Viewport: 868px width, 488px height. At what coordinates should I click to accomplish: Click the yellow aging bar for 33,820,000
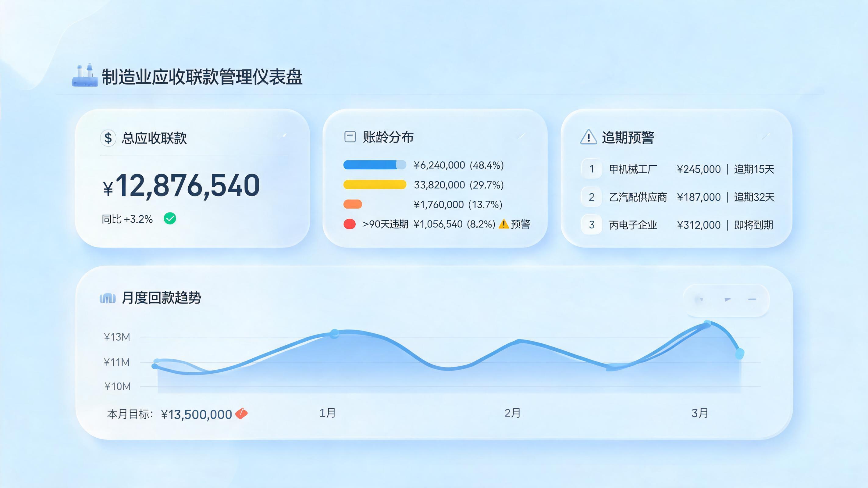(375, 185)
